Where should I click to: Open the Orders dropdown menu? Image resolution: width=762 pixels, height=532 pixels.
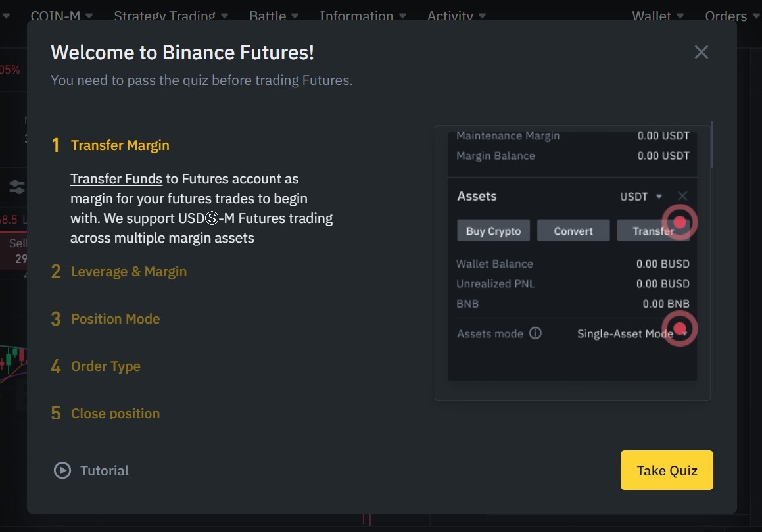click(x=732, y=16)
